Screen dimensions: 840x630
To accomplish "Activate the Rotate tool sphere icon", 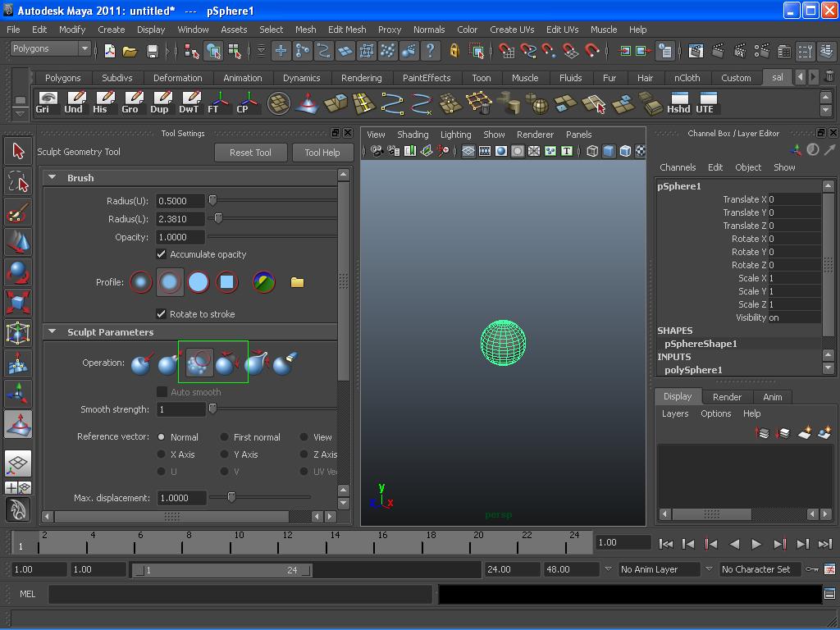I will pyautogui.click(x=18, y=272).
